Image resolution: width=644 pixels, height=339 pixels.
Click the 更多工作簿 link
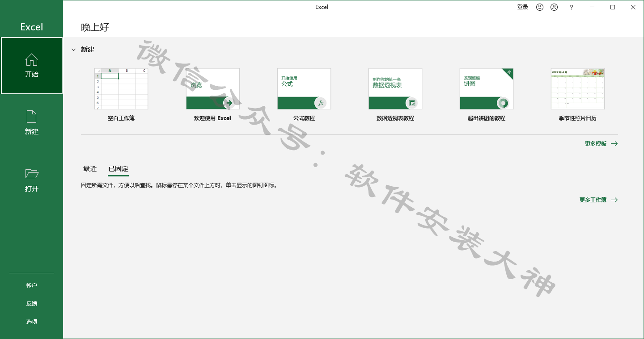click(x=593, y=200)
